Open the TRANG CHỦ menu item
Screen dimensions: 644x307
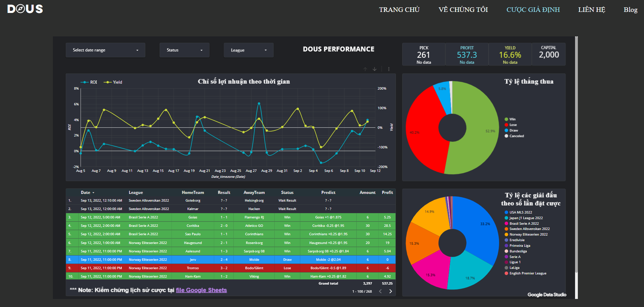point(399,10)
